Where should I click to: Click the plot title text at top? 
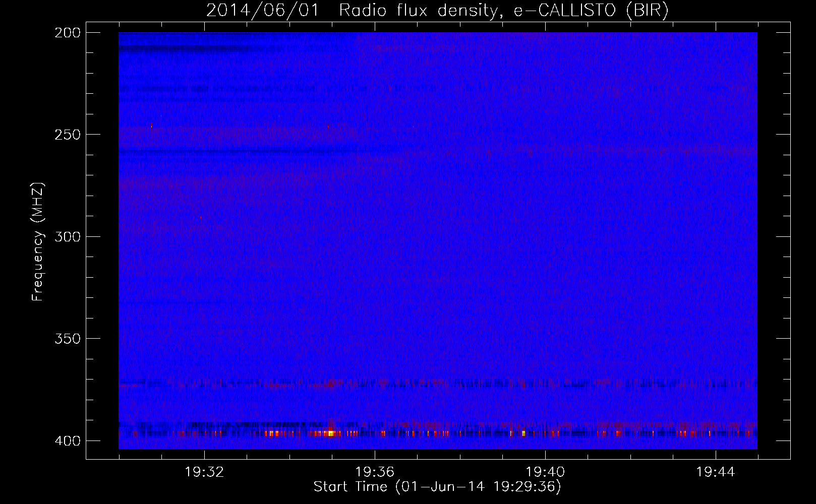(x=437, y=10)
